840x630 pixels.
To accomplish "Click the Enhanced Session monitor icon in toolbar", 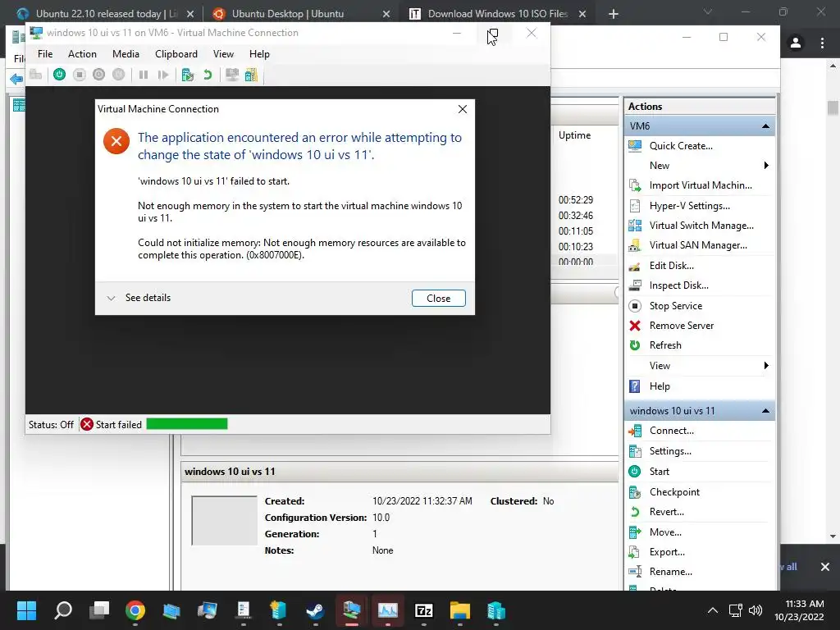I will click(x=232, y=75).
